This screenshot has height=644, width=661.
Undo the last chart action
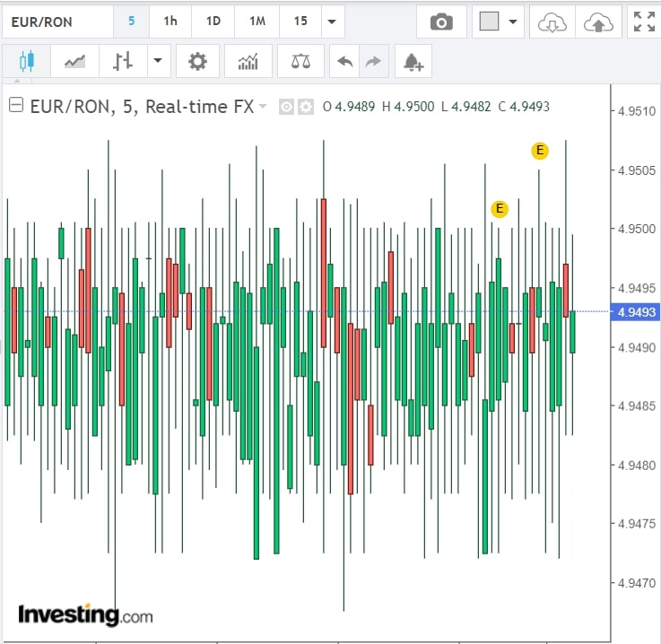(x=344, y=62)
